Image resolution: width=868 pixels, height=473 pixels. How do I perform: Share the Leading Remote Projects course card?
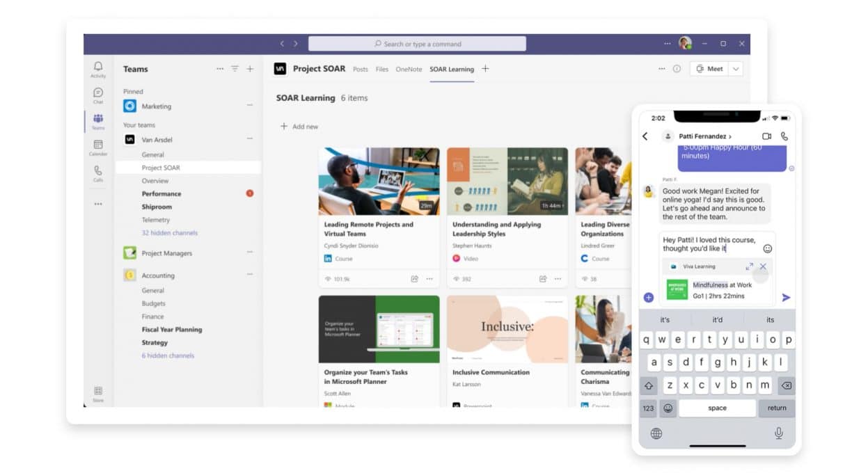415,279
